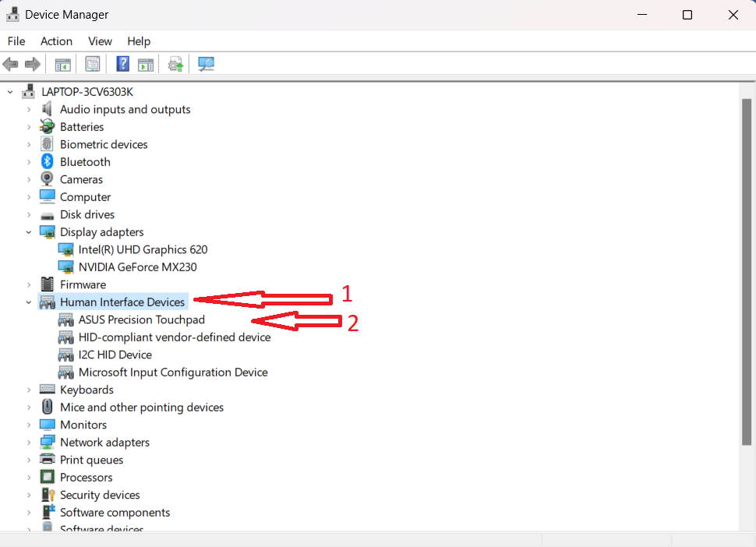Image resolution: width=756 pixels, height=547 pixels.
Task: Click Show/Hide Console Tree toolbar icon
Action: (x=62, y=64)
